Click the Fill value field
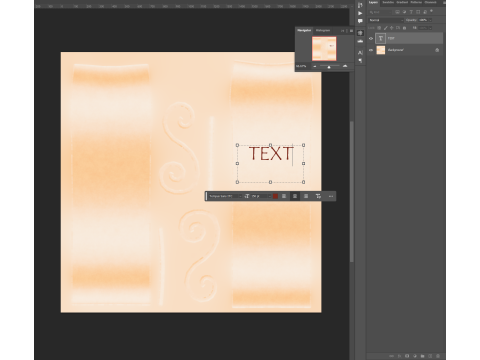The image size is (480, 360). pyautogui.click(x=423, y=28)
